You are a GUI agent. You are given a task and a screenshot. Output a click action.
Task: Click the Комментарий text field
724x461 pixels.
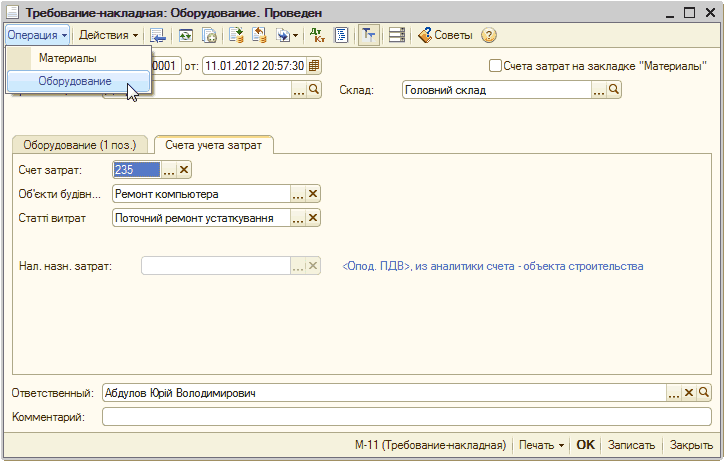click(x=407, y=417)
